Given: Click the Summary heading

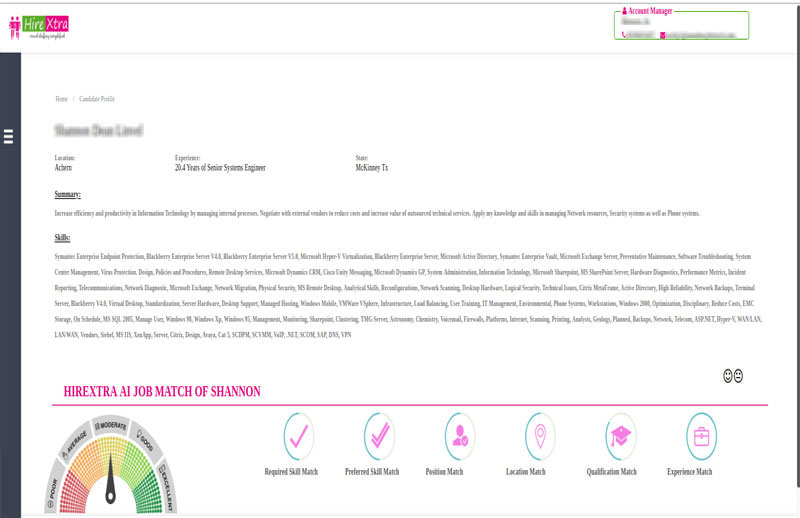Looking at the screenshot, I should (x=67, y=194).
